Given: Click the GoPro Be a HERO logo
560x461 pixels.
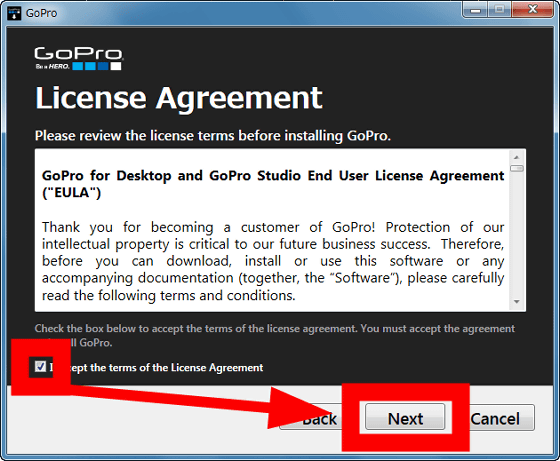Looking at the screenshot, I should tap(79, 58).
